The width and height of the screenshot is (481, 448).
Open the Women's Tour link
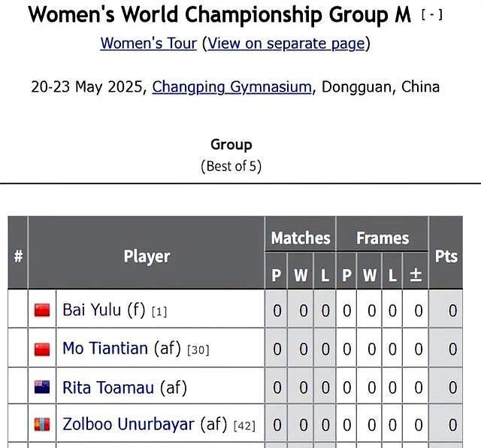pos(149,44)
